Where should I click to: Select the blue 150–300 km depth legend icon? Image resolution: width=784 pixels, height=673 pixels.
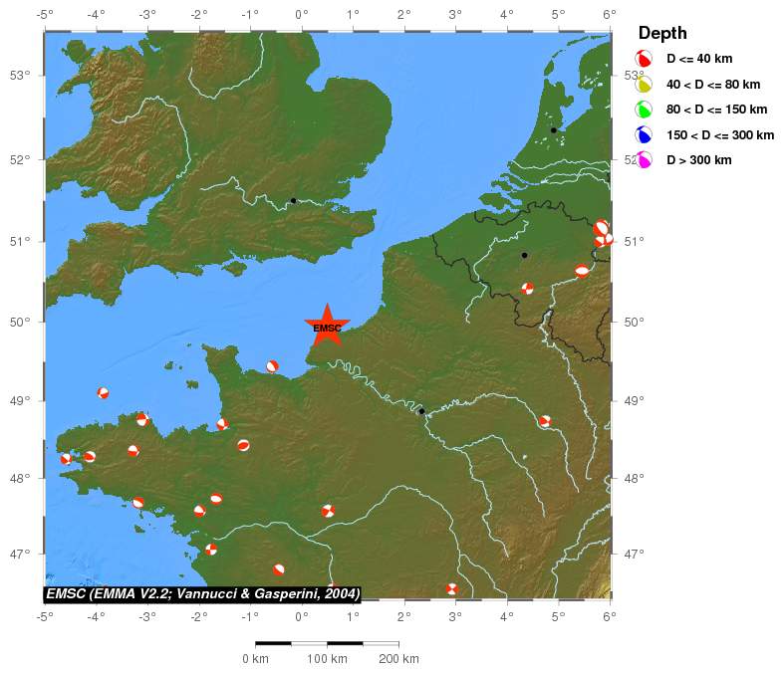[644, 134]
